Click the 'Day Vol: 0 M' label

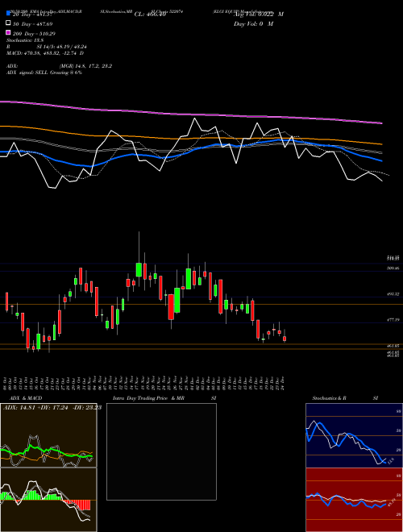click(253, 23)
